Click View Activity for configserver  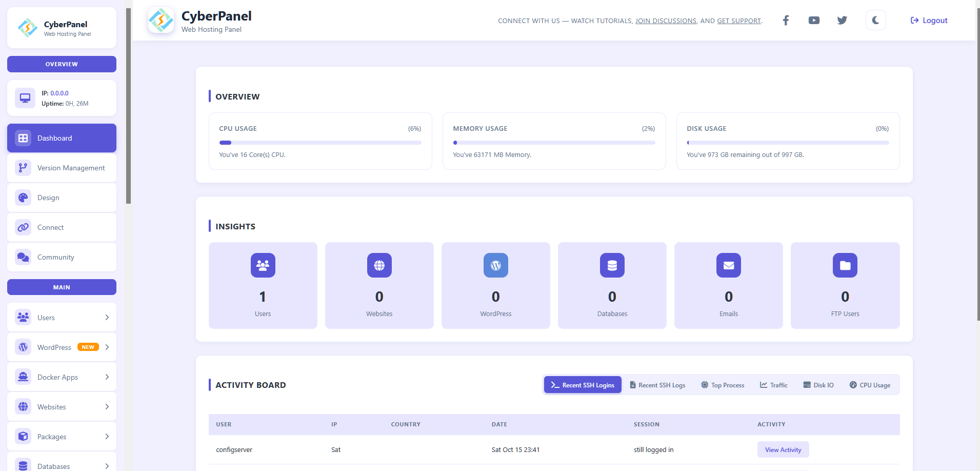tap(783, 450)
